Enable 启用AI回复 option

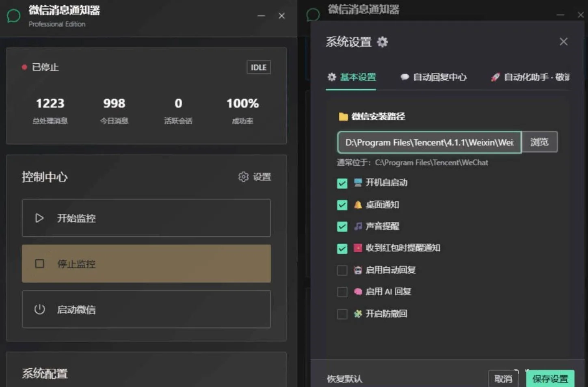coord(342,292)
